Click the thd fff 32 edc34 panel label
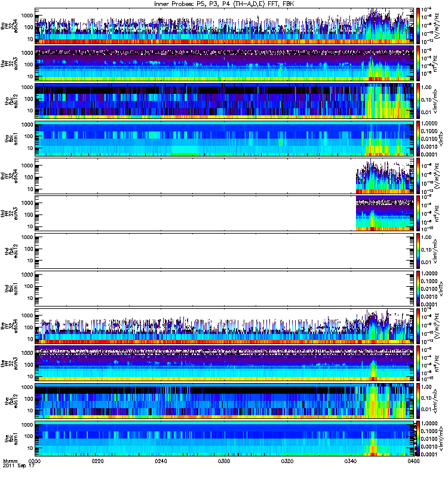This screenshot has height=478, width=448. coord(10,176)
